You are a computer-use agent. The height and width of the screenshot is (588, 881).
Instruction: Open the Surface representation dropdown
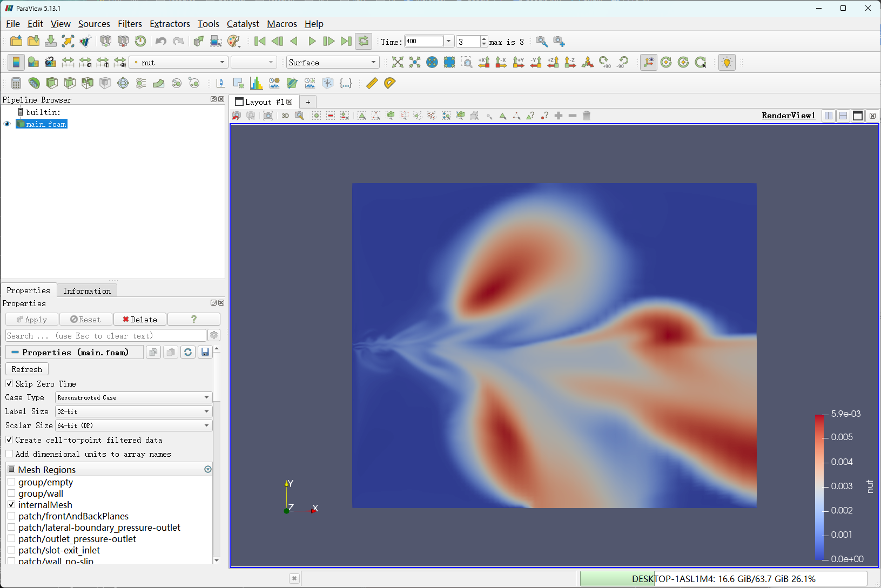click(x=333, y=63)
